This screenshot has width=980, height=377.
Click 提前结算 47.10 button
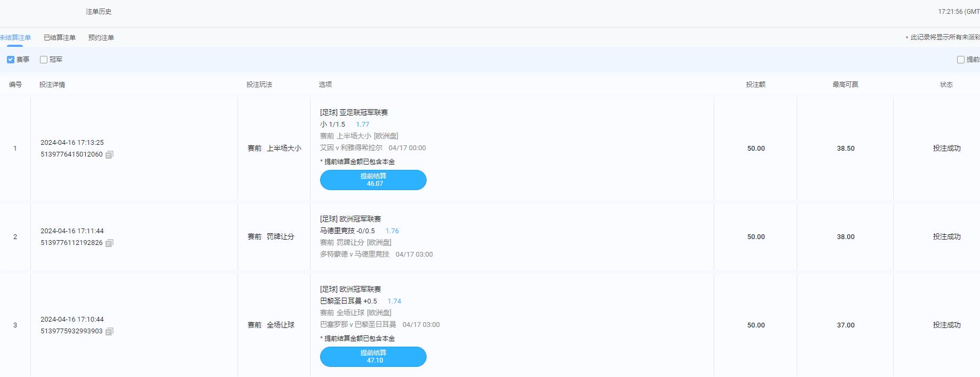click(x=373, y=357)
